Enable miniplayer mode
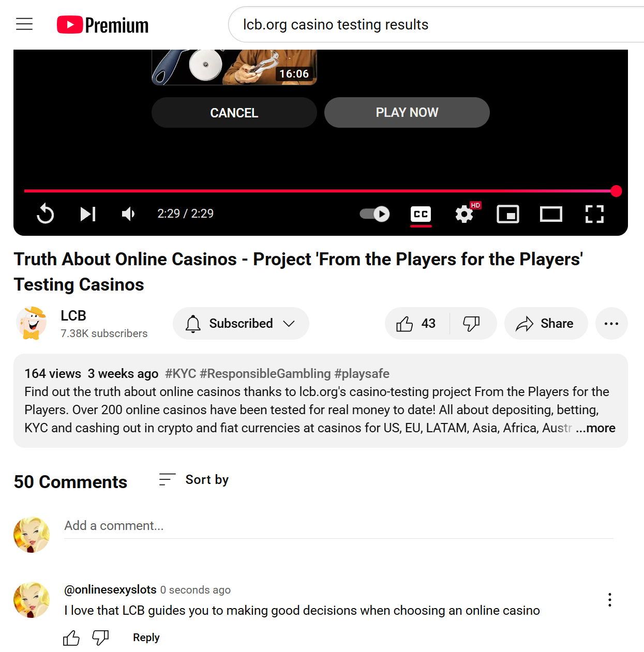This screenshot has width=644, height=652. pos(508,214)
